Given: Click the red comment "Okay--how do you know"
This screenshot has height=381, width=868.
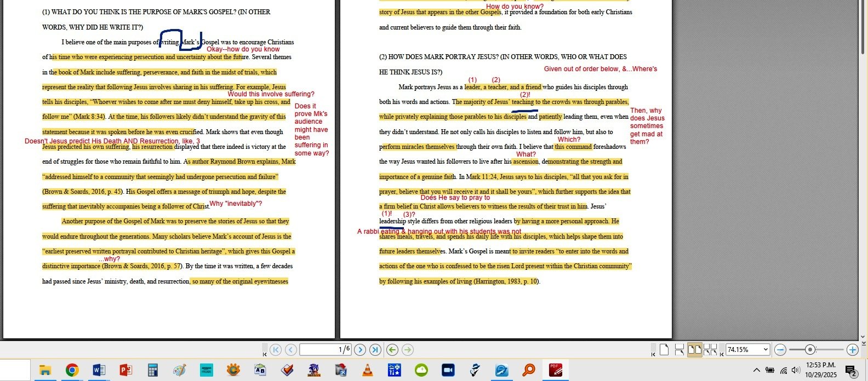Looking at the screenshot, I should (243, 49).
